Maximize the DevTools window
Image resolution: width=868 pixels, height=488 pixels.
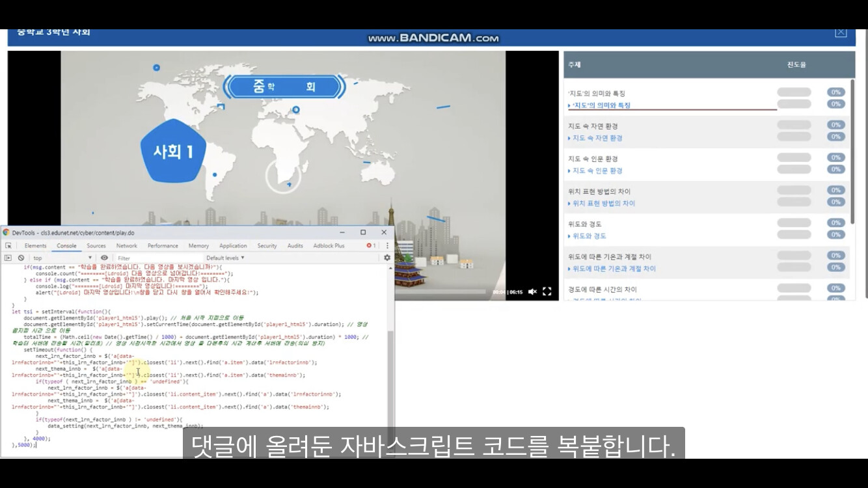(363, 232)
